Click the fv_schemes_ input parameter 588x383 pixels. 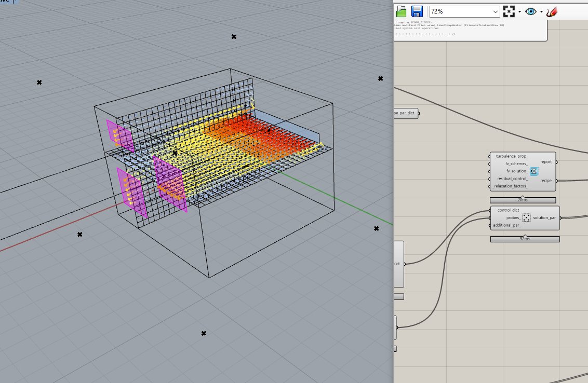[516, 163]
